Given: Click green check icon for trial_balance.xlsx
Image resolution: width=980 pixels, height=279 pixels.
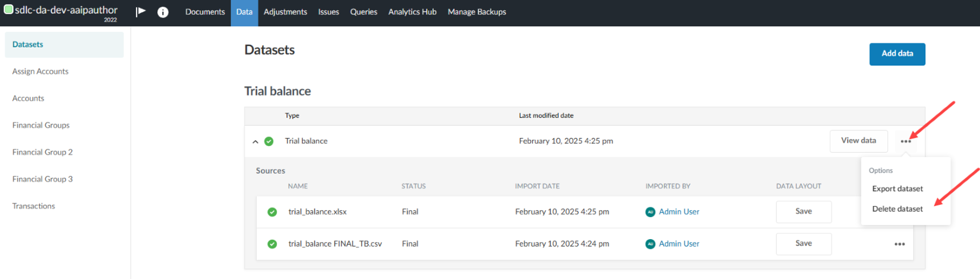Looking at the screenshot, I should coord(272,212).
